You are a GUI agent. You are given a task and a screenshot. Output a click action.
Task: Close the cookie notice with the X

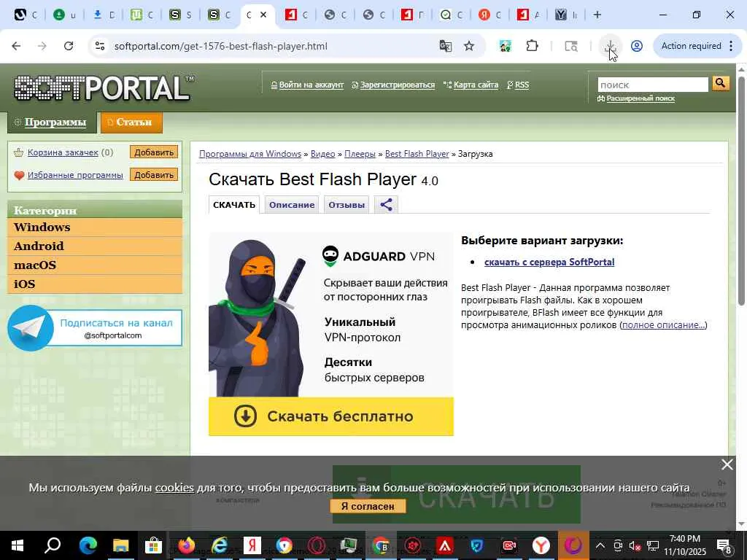pyautogui.click(x=727, y=464)
